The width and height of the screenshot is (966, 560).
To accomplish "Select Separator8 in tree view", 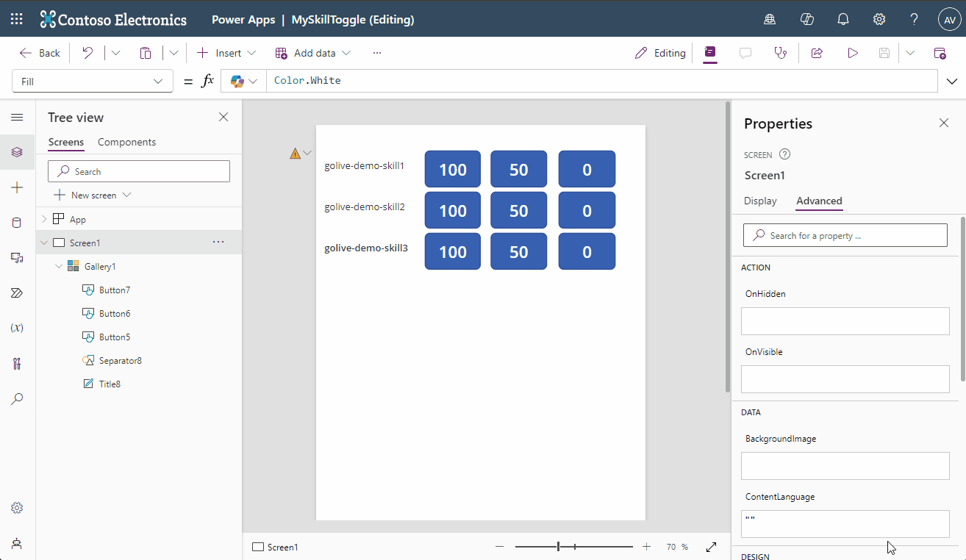I will pyautogui.click(x=121, y=360).
